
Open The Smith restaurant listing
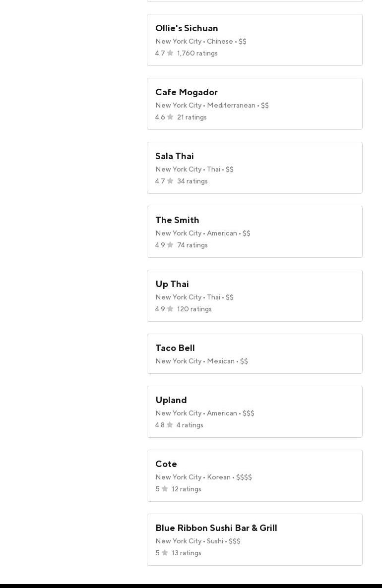click(x=177, y=220)
